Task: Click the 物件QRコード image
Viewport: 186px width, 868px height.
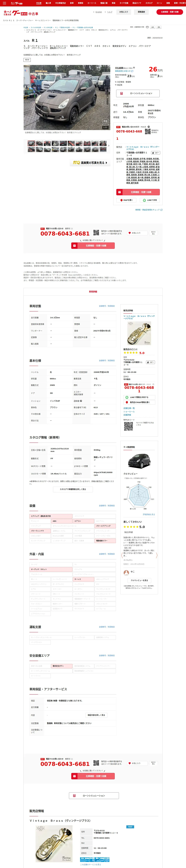Action: [x=128, y=426]
